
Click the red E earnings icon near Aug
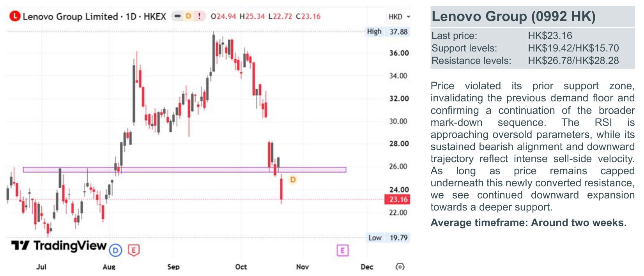(x=134, y=250)
